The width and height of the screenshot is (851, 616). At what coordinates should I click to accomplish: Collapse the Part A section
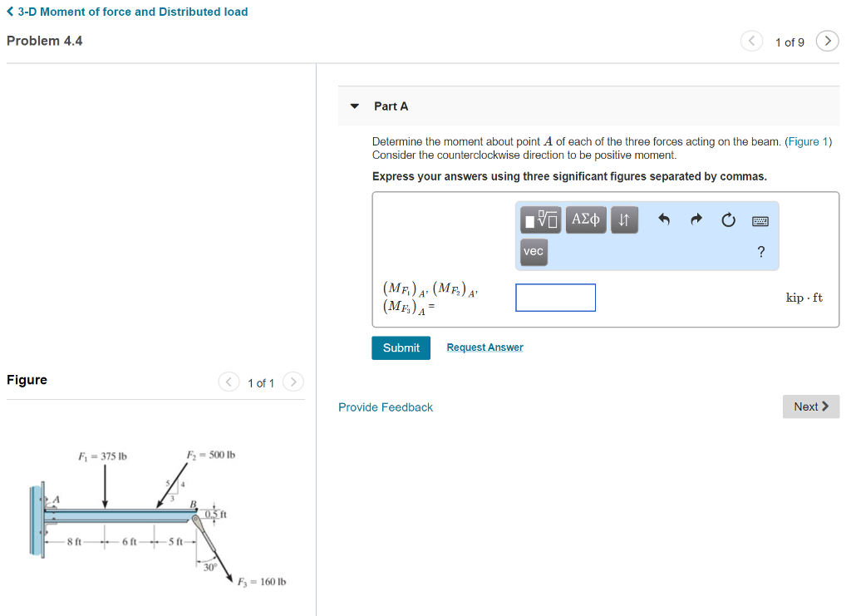(x=356, y=106)
